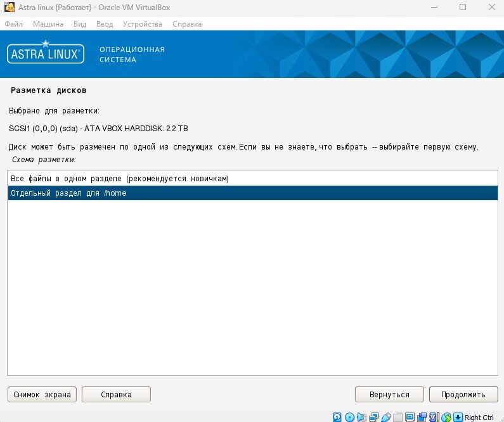This screenshot has width=504, height=422.
Task: Open the Справка menu in menu bar
Action: coord(187,24)
